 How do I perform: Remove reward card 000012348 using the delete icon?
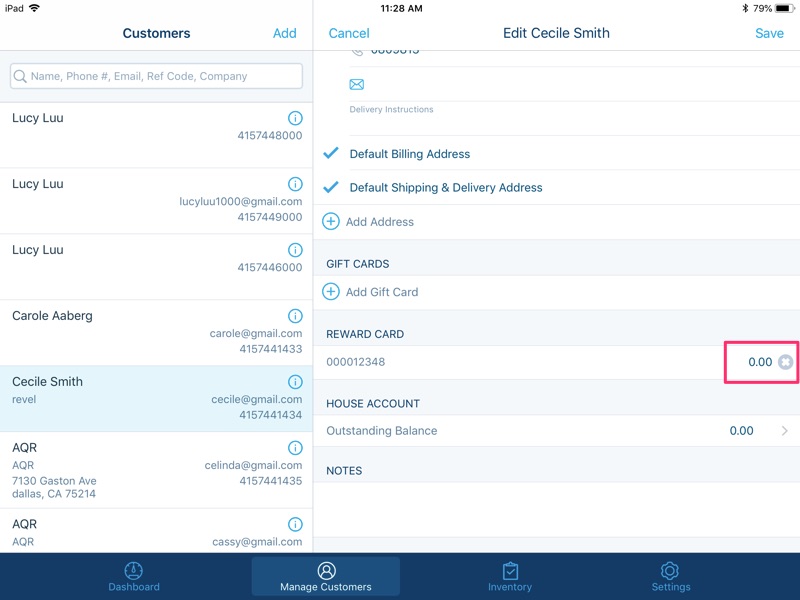click(785, 363)
